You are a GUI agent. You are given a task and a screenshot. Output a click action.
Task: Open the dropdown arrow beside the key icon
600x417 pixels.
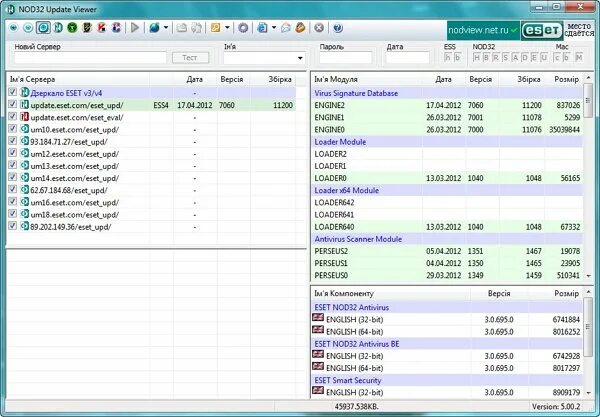coord(227,28)
